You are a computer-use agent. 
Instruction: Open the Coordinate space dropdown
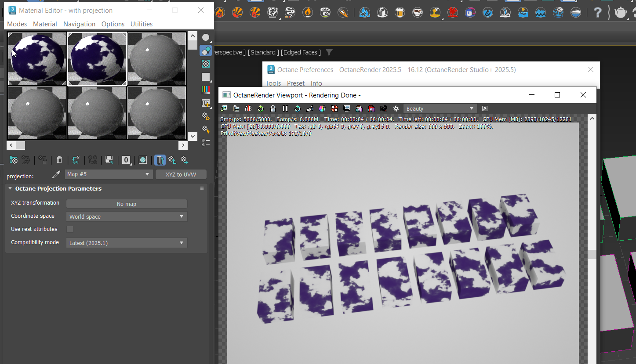(x=127, y=216)
